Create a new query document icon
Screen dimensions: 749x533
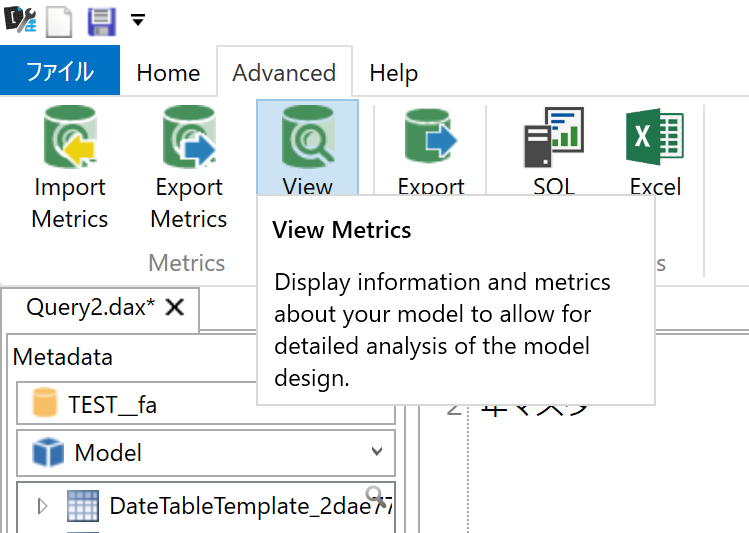(x=59, y=21)
